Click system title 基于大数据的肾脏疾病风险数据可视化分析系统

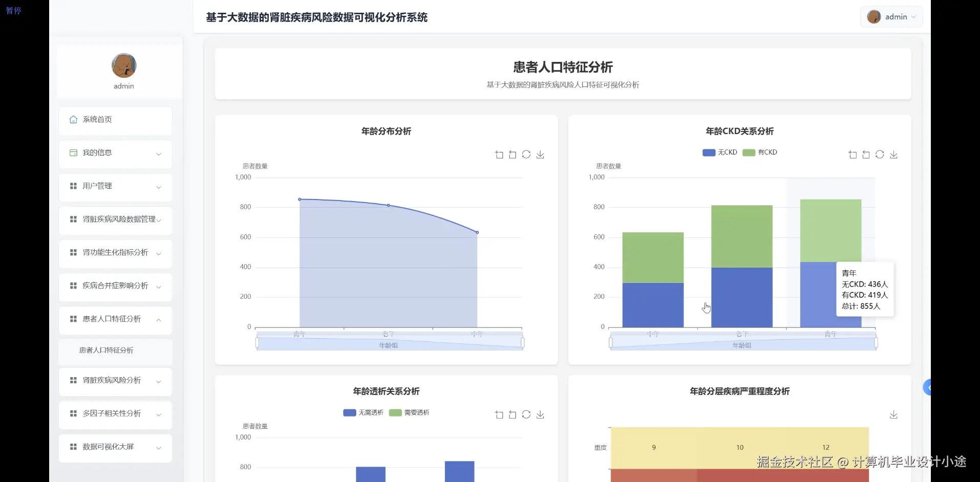(316, 17)
